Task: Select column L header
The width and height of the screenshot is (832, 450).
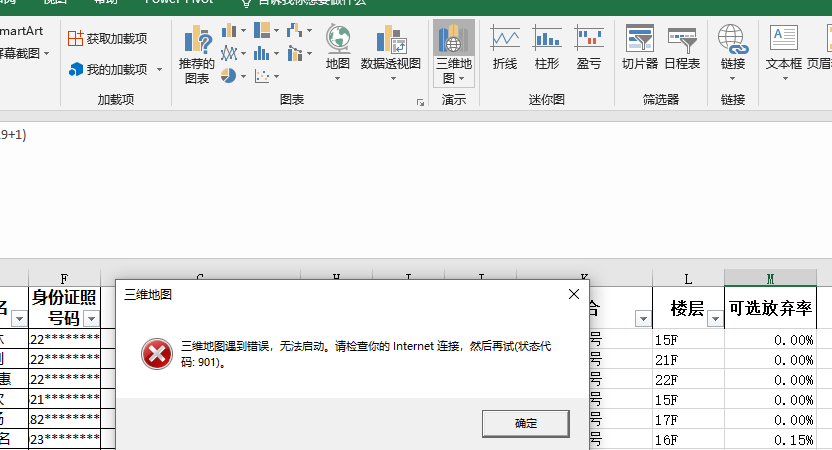Action: click(x=688, y=278)
